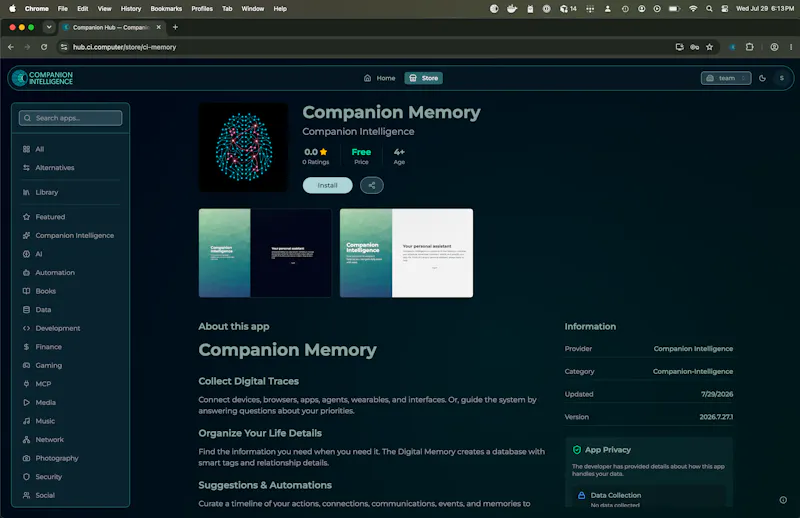The image size is (800, 518).
Task: Open the Featured category
Action: point(70,217)
